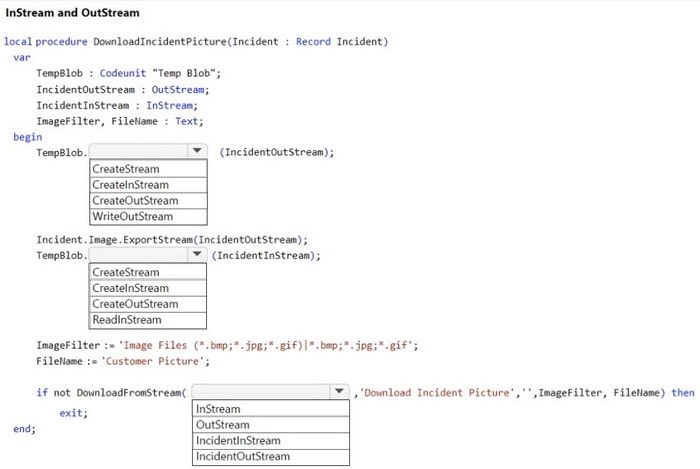Viewport: 700px width, 469px height.
Task: Expand the dropdown before (IncidentInStream)
Action: click(x=197, y=255)
